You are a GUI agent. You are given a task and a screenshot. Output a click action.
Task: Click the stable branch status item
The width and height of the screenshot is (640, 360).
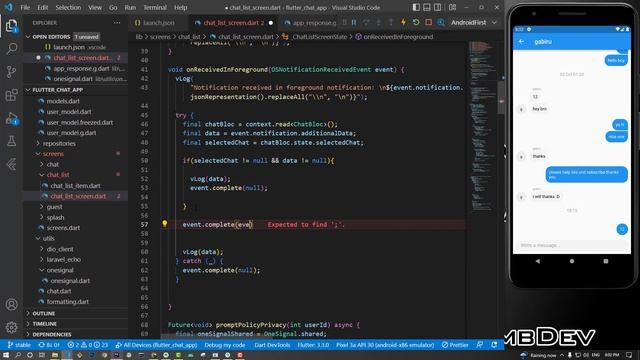point(19,345)
